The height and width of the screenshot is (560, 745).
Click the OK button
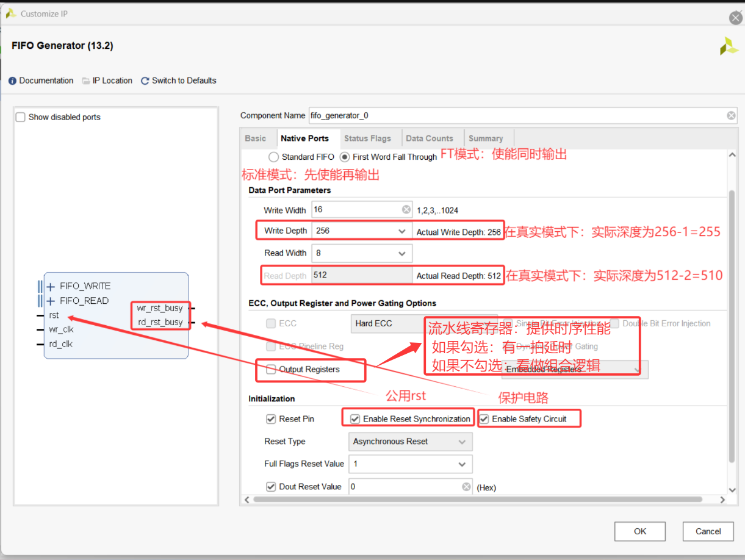click(640, 531)
